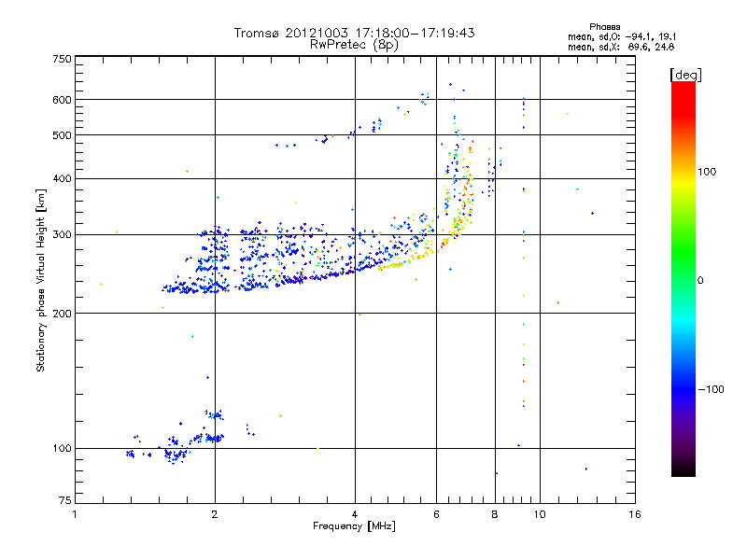Click the frequency axis tick "16"
Image resolution: width=747 pixels, height=560 pixels.
[635, 514]
